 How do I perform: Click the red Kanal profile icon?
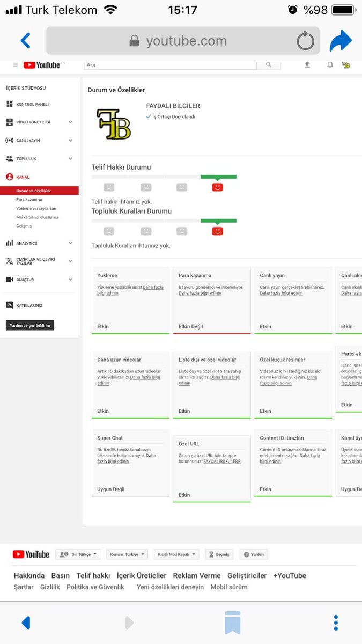click(9, 177)
